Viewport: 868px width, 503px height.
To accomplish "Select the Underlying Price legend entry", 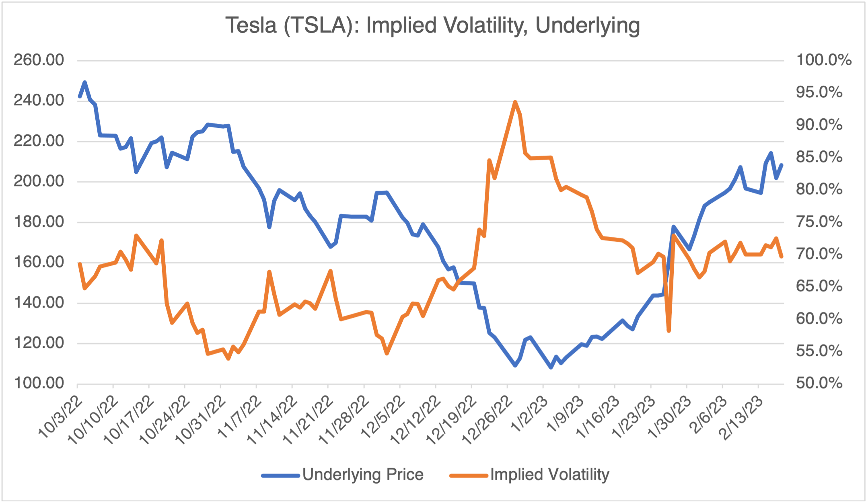I will (x=363, y=475).
